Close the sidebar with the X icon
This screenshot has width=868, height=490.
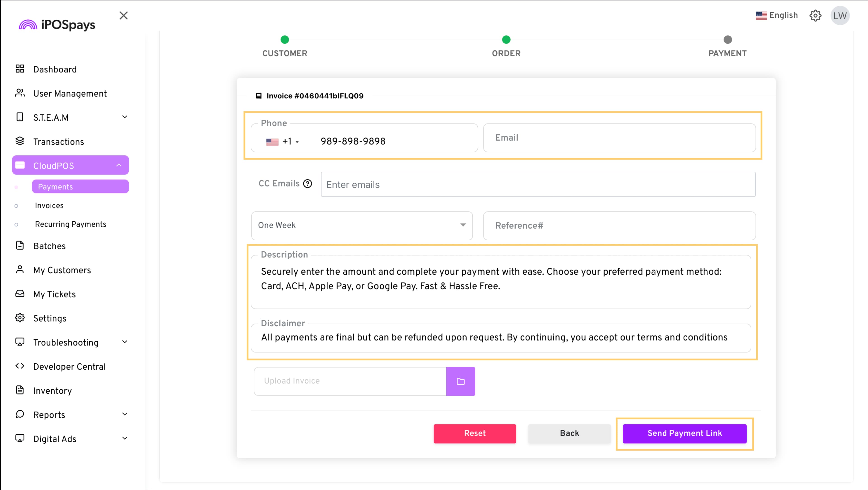(x=124, y=16)
